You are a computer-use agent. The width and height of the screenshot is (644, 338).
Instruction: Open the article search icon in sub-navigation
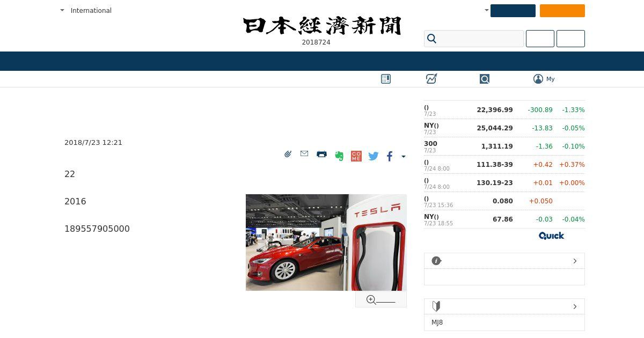[x=485, y=79]
